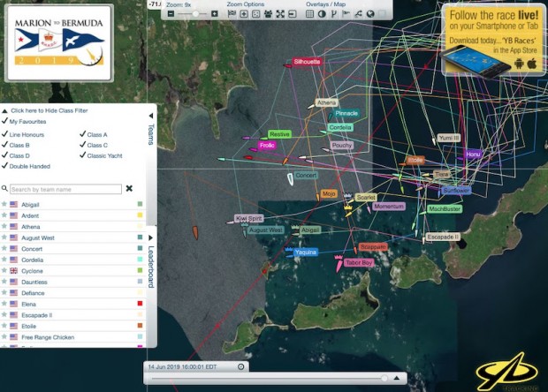
Task: Click the Tabor Boy boat label
Action: (358, 262)
